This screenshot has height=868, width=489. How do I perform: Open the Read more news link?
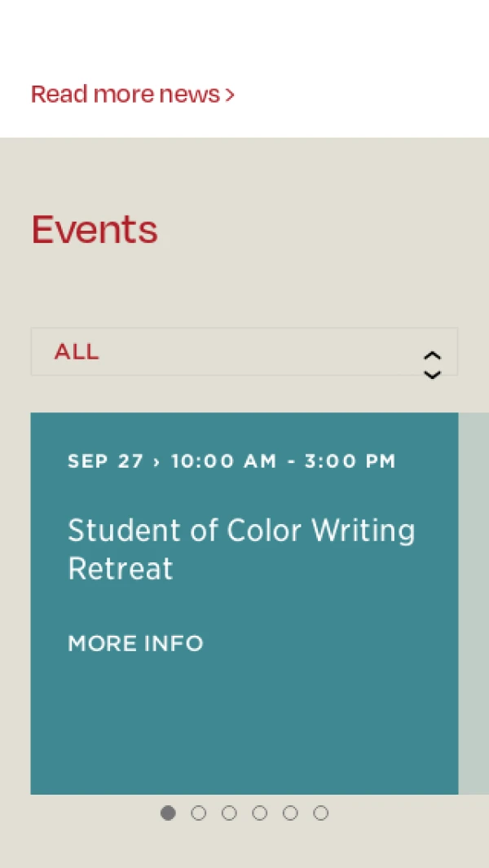point(126,95)
